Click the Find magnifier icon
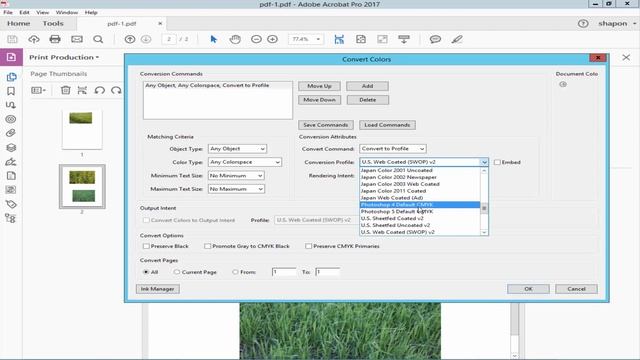Image resolution: width=640 pixels, height=360 pixels. (x=98, y=39)
